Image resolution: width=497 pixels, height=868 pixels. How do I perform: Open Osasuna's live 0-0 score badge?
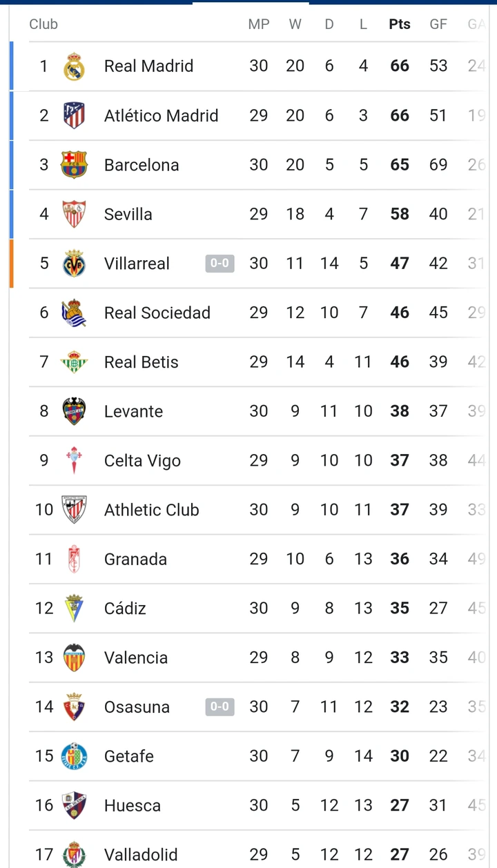coord(220,707)
